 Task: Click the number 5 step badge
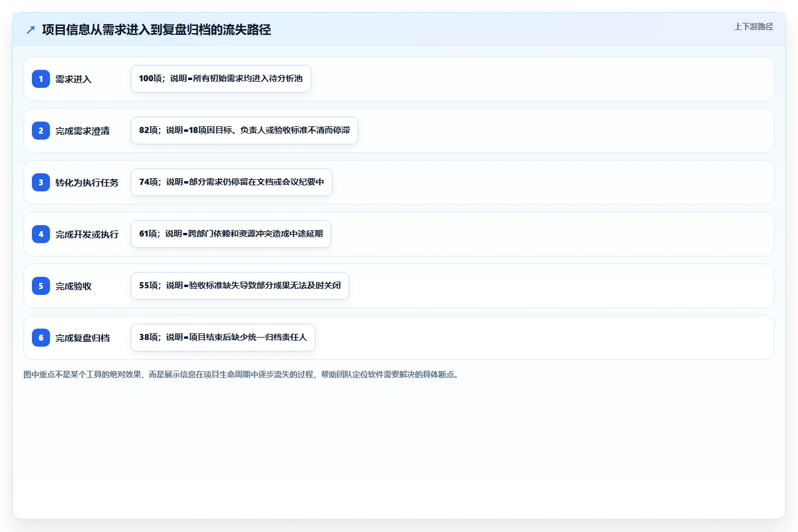coord(41,286)
